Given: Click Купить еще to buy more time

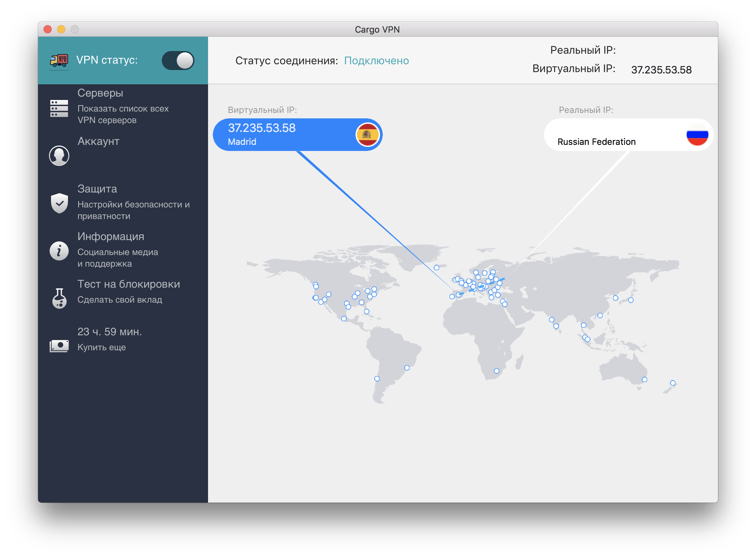Looking at the screenshot, I should [102, 347].
